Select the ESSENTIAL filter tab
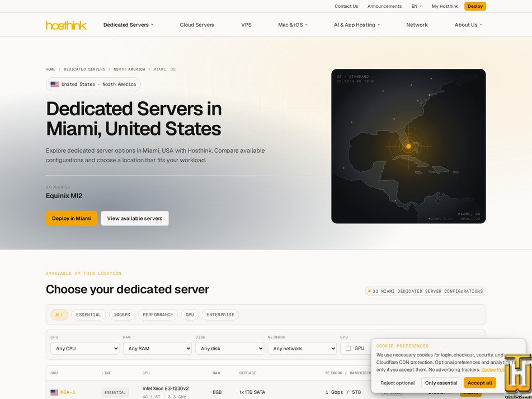This screenshot has height=399, width=532. click(88, 315)
